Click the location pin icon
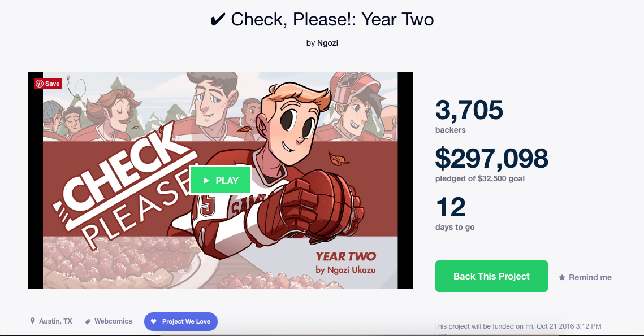This screenshot has width=644, height=336. pos(32,321)
